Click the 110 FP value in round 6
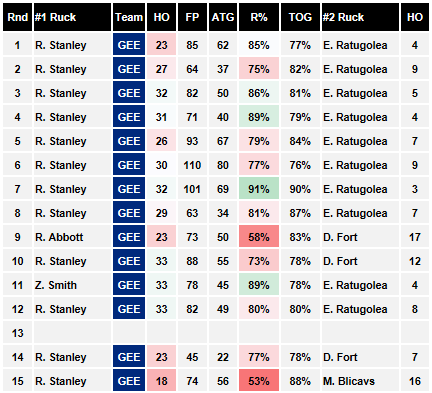This screenshot has width=432, height=393. tap(192, 165)
